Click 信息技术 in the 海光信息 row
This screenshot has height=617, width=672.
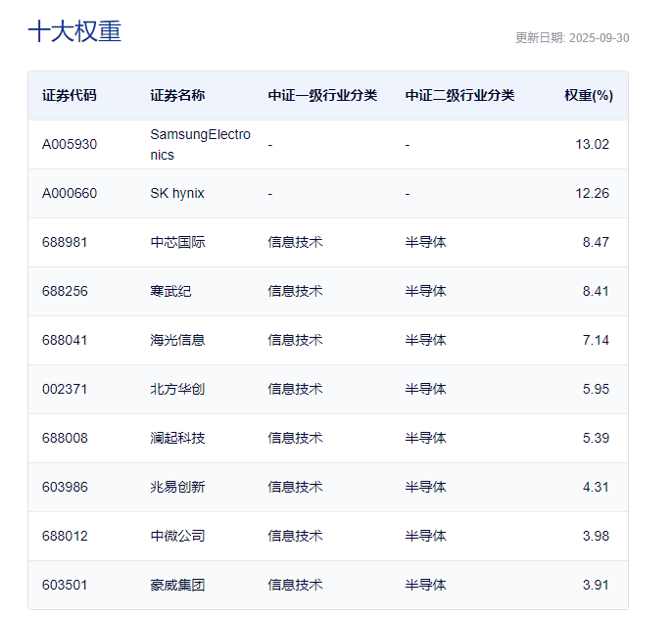point(295,340)
